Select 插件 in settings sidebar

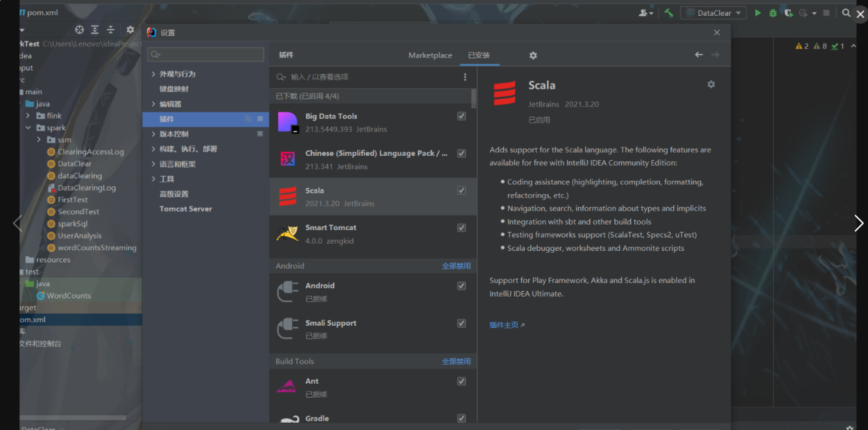click(x=206, y=119)
